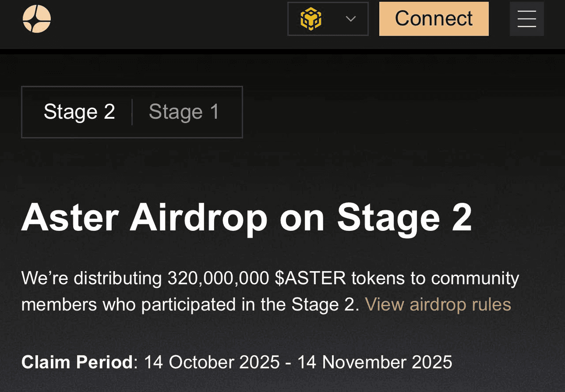Select the Stage 2 tab

79,112
